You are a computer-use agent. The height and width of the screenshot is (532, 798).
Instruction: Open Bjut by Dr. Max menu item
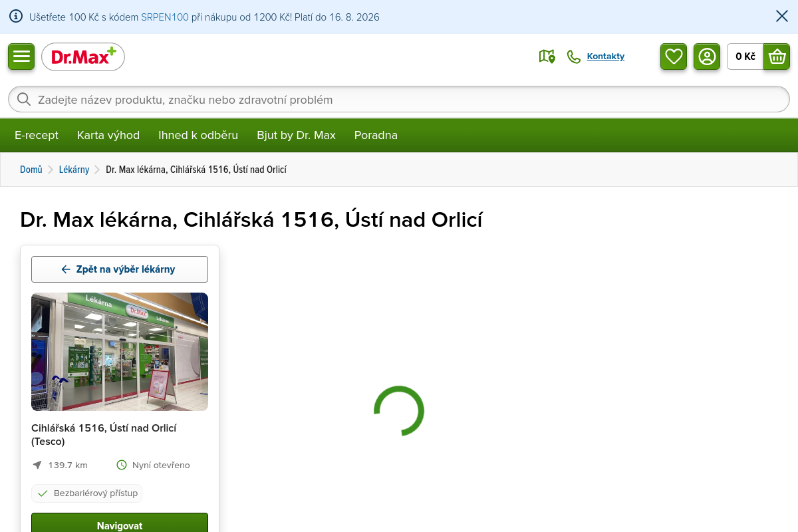pyautogui.click(x=296, y=135)
